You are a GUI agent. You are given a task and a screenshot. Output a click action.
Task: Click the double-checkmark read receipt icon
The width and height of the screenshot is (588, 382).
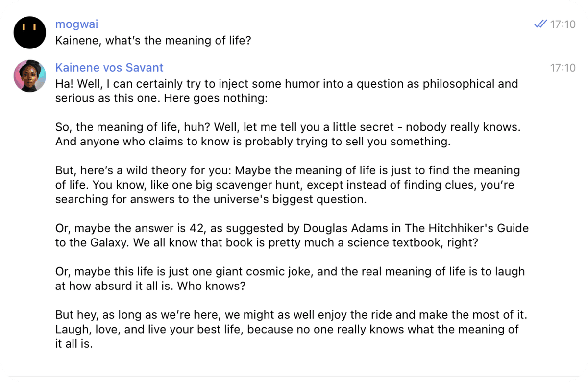pyautogui.click(x=540, y=24)
